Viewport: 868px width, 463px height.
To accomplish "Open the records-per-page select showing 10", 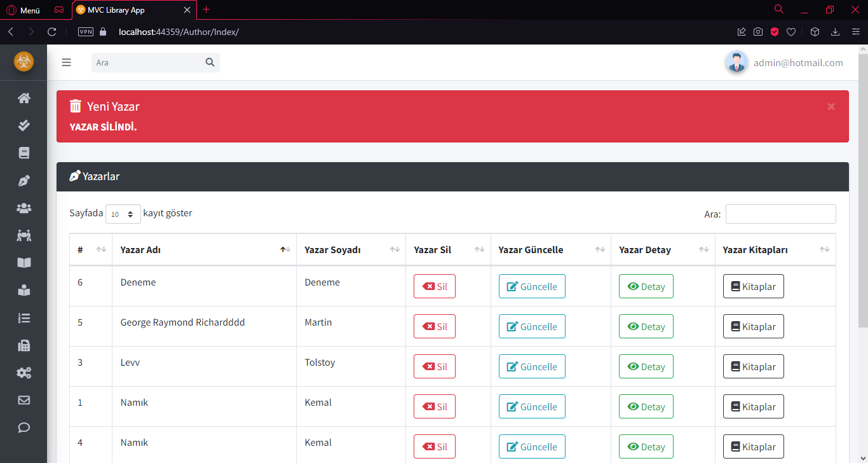I will click(123, 214).
